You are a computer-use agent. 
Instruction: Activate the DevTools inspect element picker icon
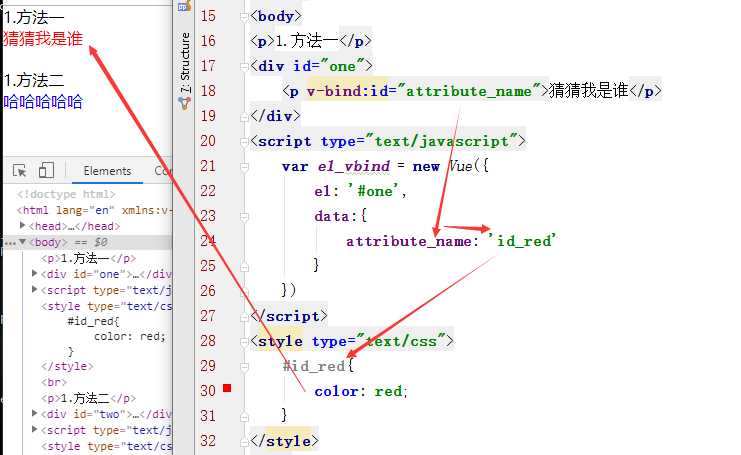coord(20,171)
